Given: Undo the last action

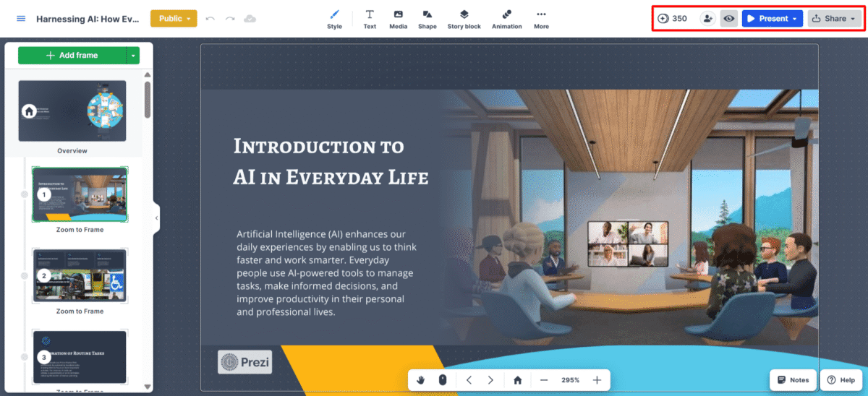Looking at the screenshot, I should click(210, 19).
